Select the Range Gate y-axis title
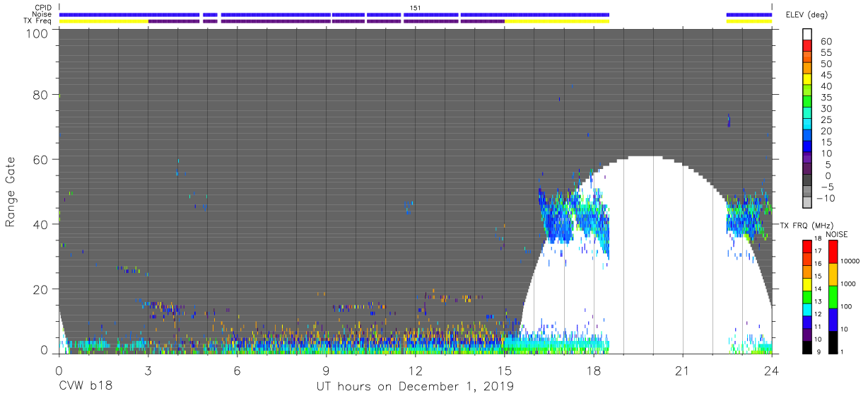868x401 pixels. pos(11,192)
